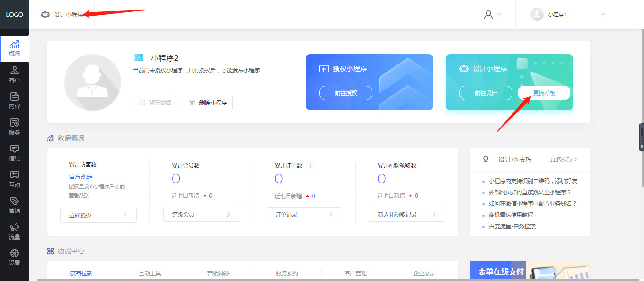Select the 客户 customers sidebar icon
Viewport: 644px width, 281px height.
point(14,74)
